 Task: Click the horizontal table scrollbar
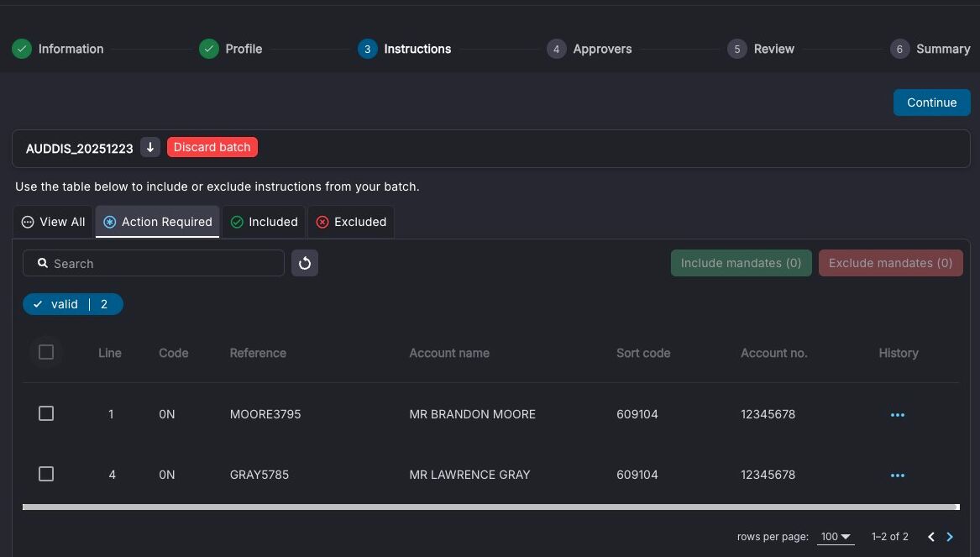tap(490, 507)
